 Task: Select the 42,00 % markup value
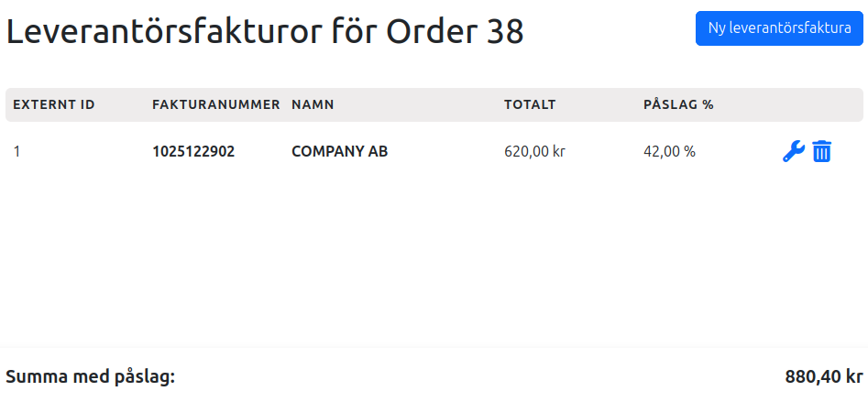pos(669,152)
